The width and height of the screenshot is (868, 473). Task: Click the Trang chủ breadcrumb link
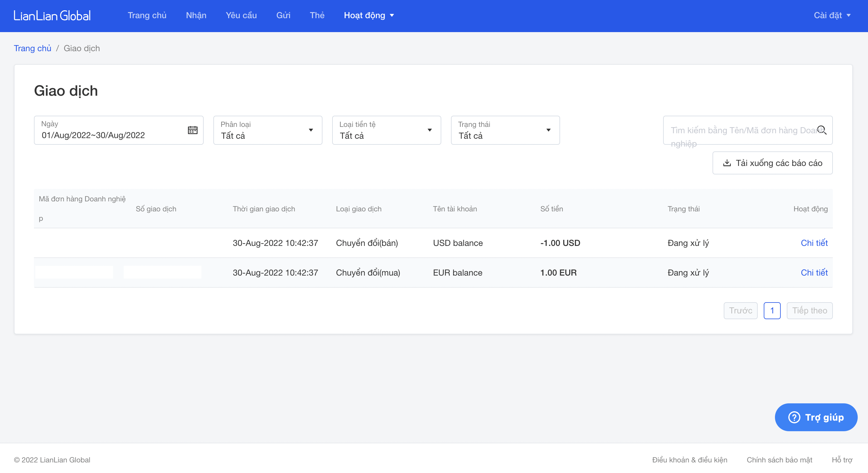pyautogui.click(x=32, y=48)
